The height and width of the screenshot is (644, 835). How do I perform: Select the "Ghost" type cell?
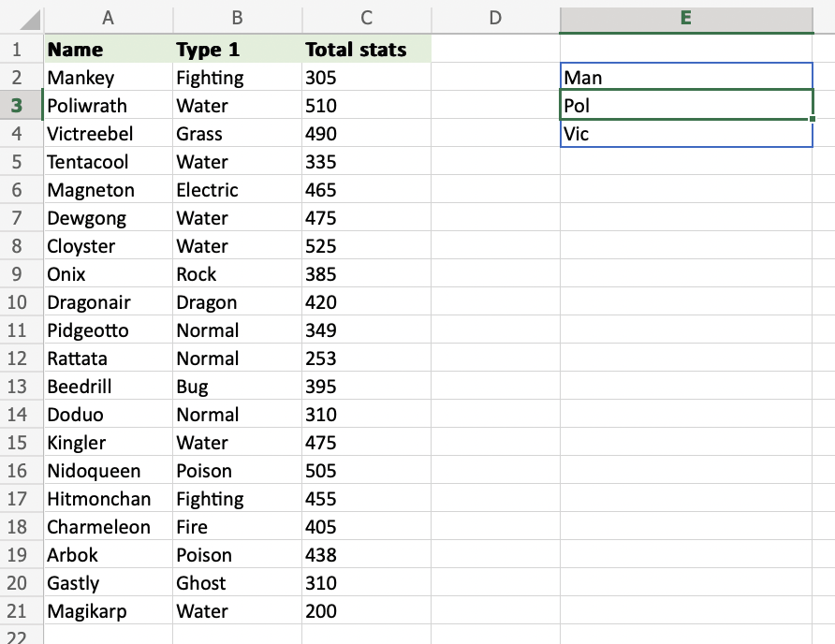(237, 583)
